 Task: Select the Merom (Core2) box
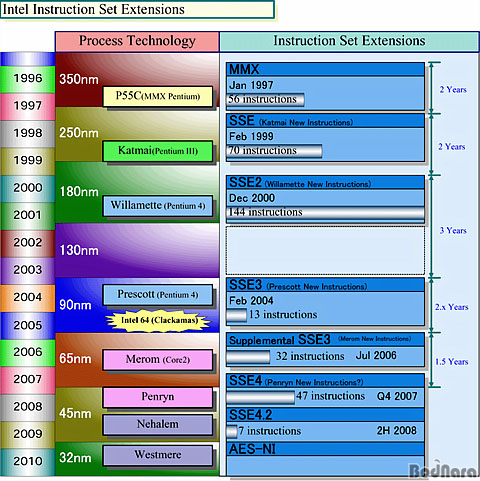pos(158,360)
